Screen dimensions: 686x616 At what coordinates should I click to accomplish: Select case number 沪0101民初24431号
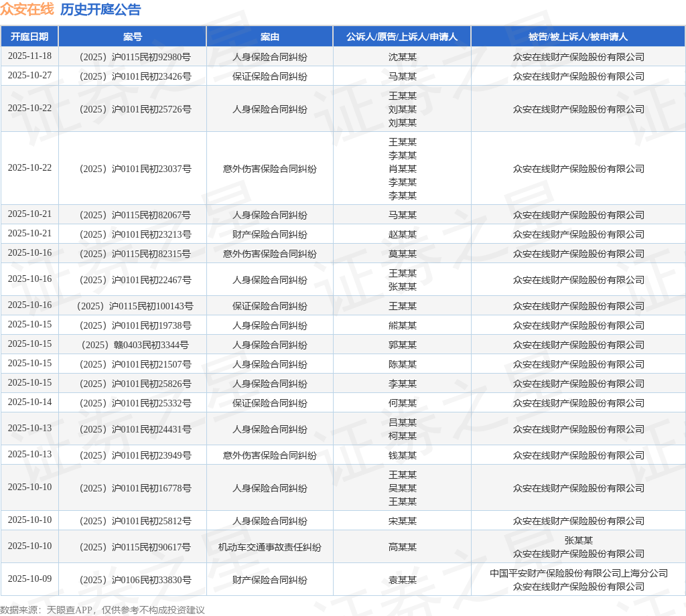[135, 429]
